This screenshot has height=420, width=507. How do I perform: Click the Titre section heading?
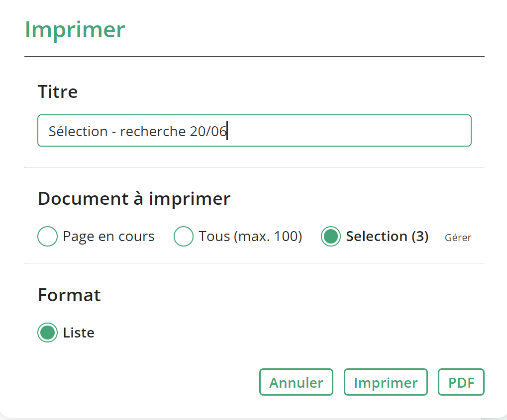[58, 92]
